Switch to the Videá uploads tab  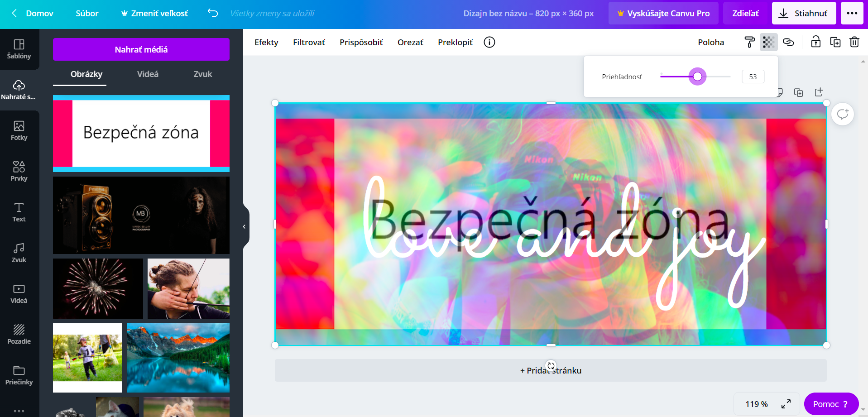(148, 74)
